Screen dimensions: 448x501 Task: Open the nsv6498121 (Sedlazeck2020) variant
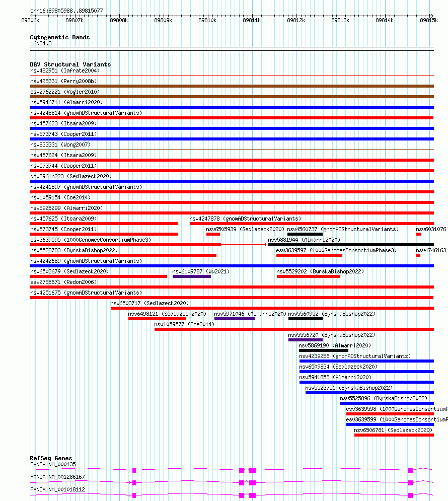point(167,313)
